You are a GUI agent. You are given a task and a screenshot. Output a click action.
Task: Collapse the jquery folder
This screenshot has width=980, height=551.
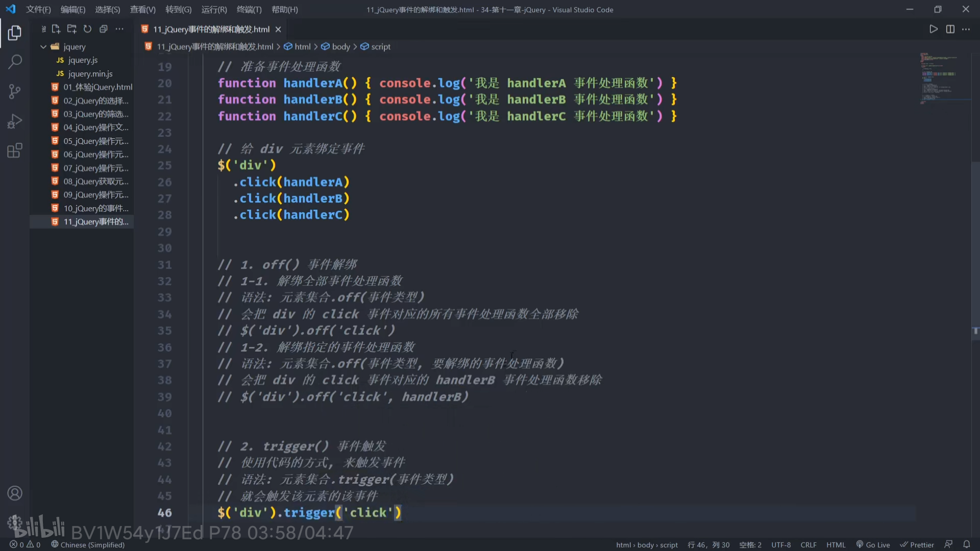point(43,46)
